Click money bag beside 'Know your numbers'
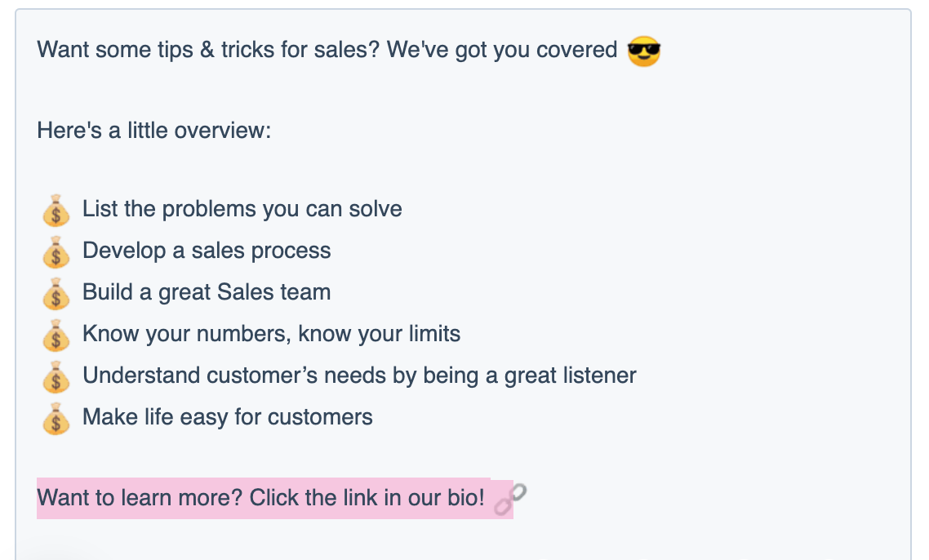The height and width of the screenshot is (560, 929). (x=56, y=335)
